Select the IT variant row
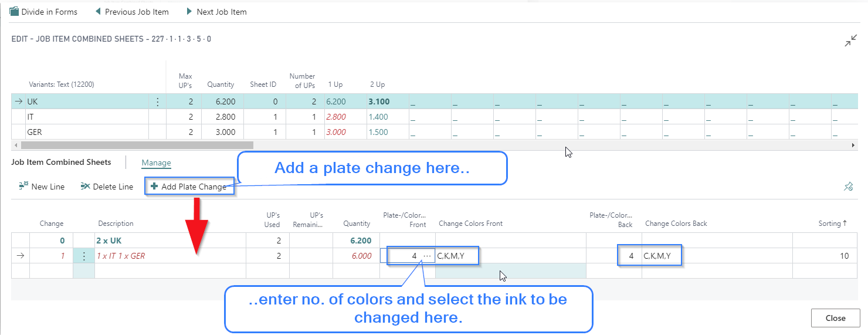Screen dimensions: 868x335 tap(434, 117)
